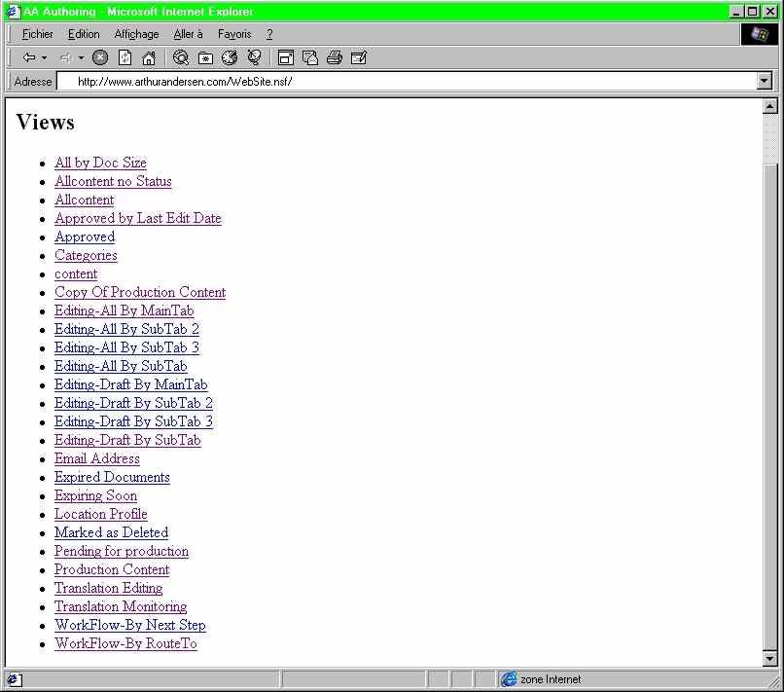Open Editing-Draft By SubTab 2 link
The image size is (784, 692).
[133, 403]
